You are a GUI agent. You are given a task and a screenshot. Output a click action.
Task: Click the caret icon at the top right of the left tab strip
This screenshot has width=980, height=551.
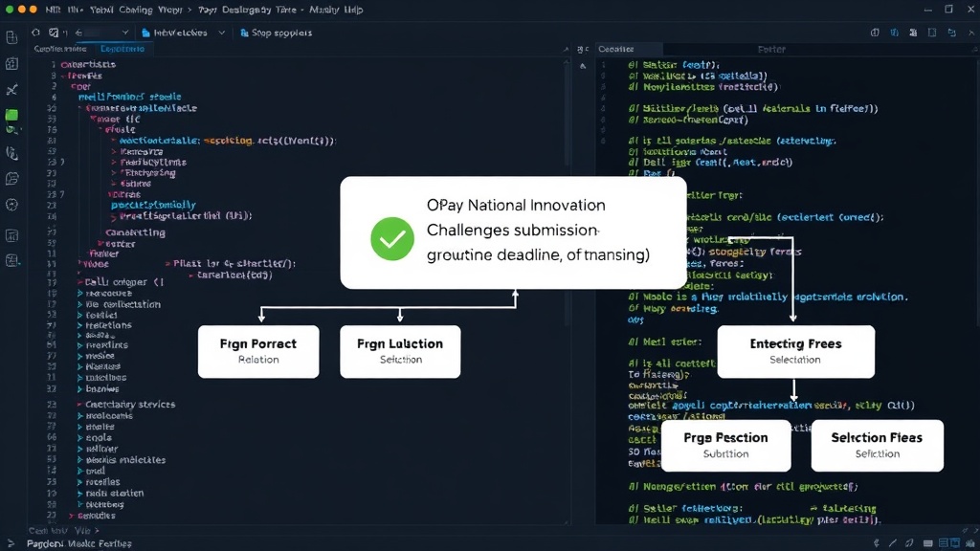pyautogui.click(x=566, y=49)
